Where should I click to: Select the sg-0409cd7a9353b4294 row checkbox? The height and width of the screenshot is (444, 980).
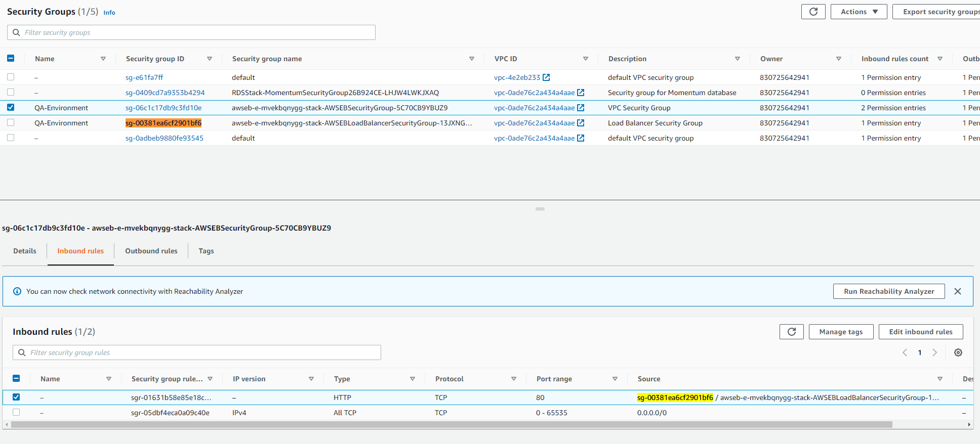pyautogui.click(x=11, y=92)
